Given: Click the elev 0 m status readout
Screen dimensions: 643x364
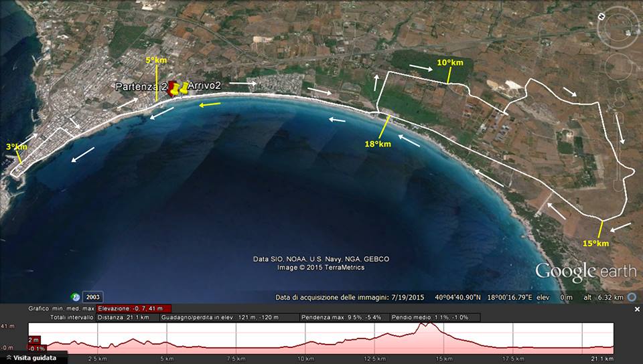Looking at the screenshot, I should 555,297.
